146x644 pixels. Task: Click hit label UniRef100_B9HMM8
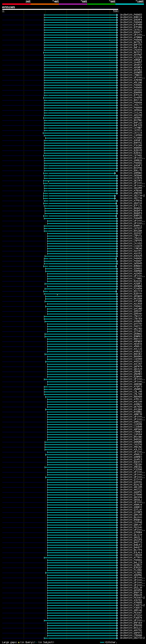[x=131, y=93]
